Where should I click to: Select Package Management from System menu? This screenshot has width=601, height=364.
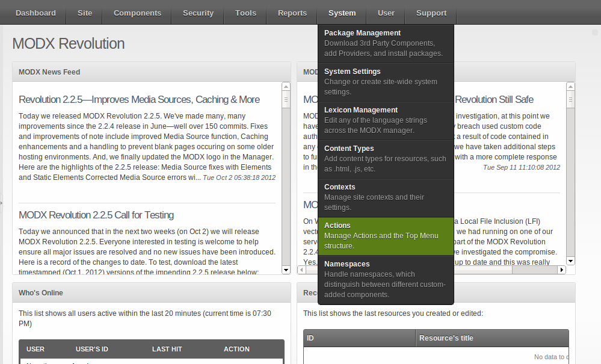pyautogui.click(x=386, y=43)
